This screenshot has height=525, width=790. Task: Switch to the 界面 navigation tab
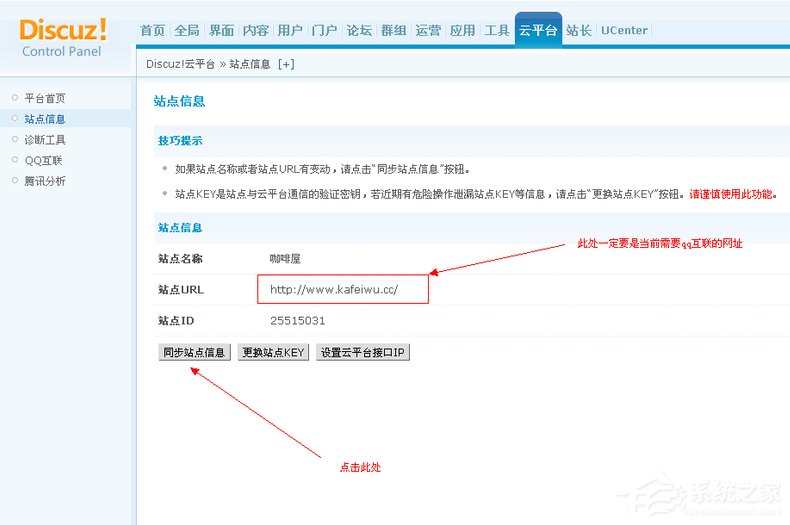222,30
